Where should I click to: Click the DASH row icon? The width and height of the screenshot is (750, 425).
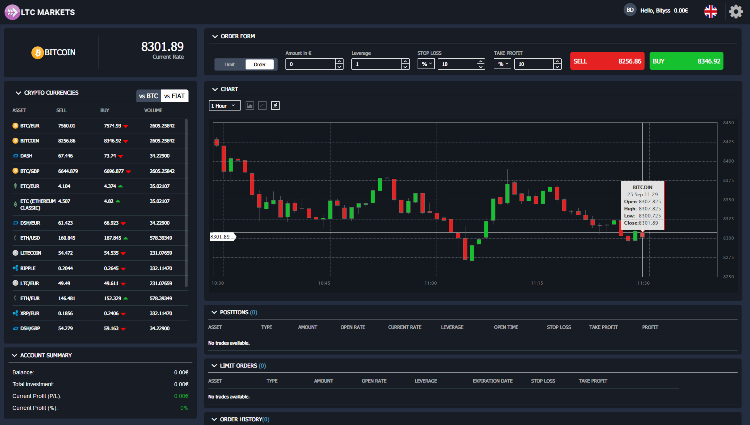coord(15,156)
